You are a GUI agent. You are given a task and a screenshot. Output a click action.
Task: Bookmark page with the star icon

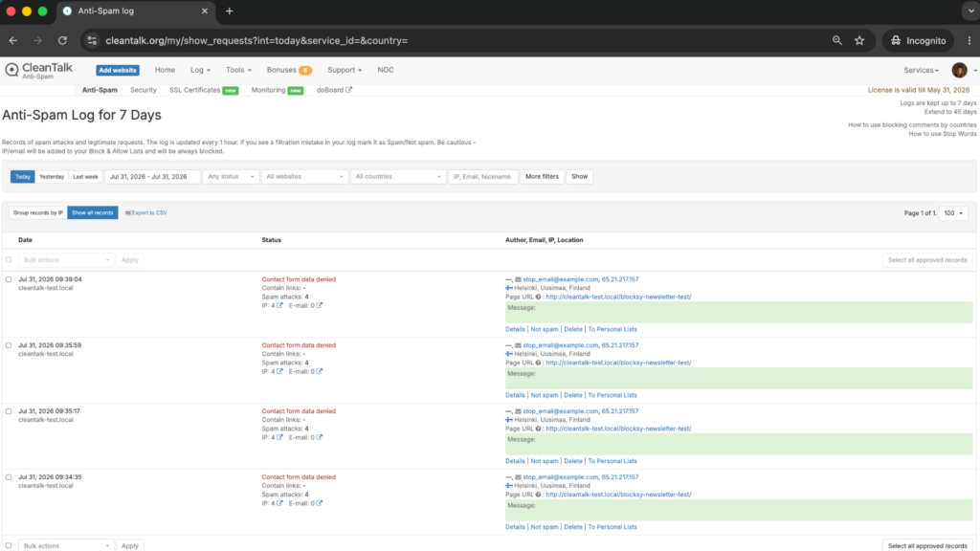coord(859,40)
